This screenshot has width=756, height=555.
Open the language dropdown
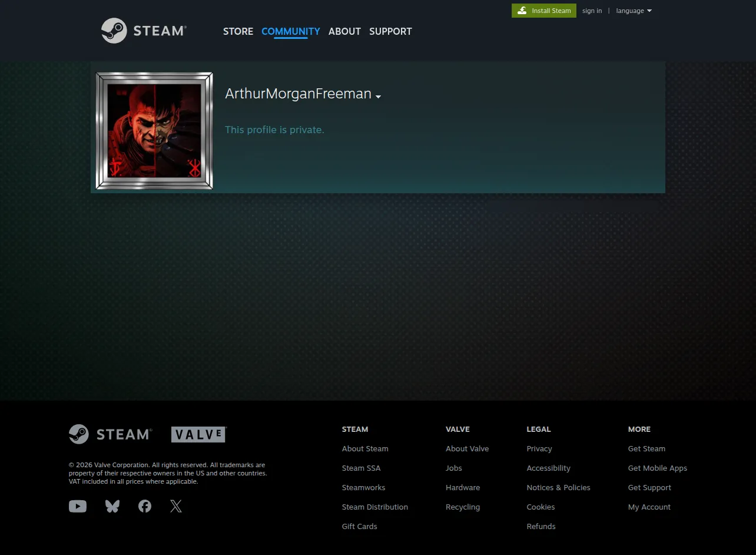634,11
